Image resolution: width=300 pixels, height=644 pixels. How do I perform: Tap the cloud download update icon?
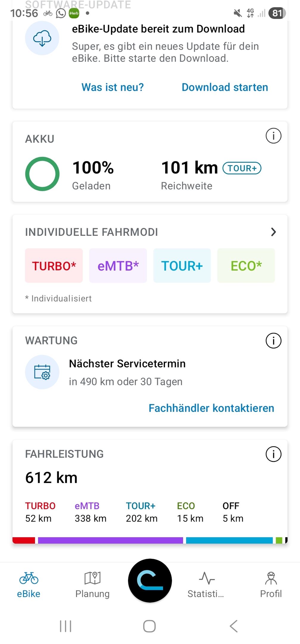[42, 38]
